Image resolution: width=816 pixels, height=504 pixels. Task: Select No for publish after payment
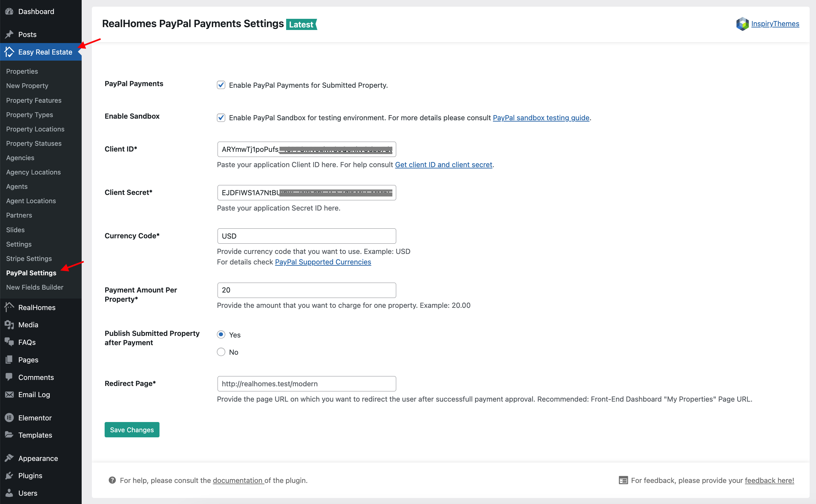tap(221, 352)
